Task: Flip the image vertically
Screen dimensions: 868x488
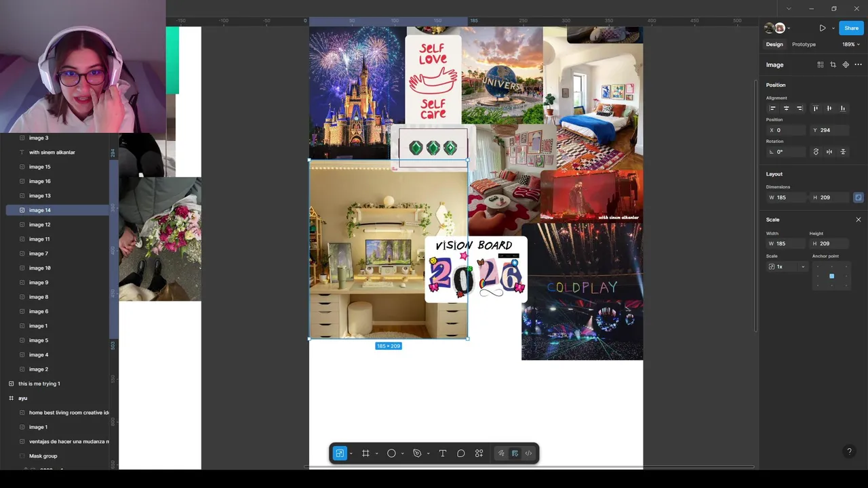Action: (x=843, y=152)
